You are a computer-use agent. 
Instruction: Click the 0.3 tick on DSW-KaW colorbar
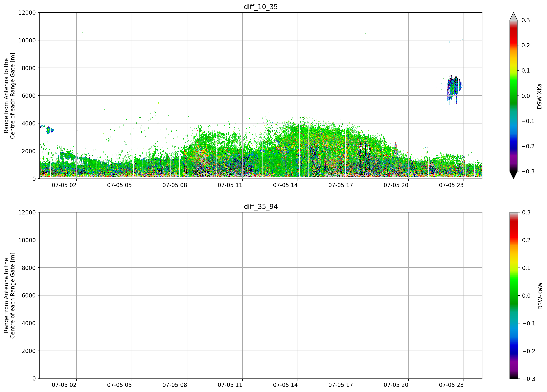(526, 213)
